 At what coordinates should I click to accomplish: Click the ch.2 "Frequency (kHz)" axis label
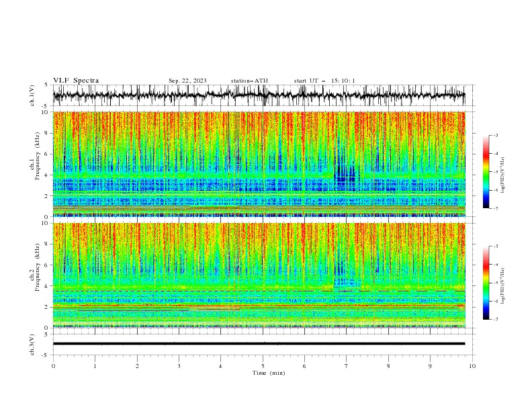38,267
